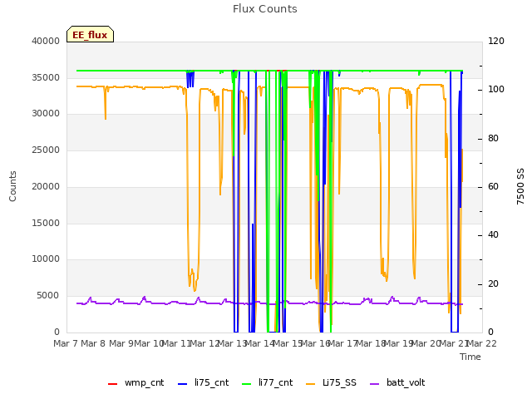
Task: Click the Flux Counts chart title
Action: pos(265,9)
